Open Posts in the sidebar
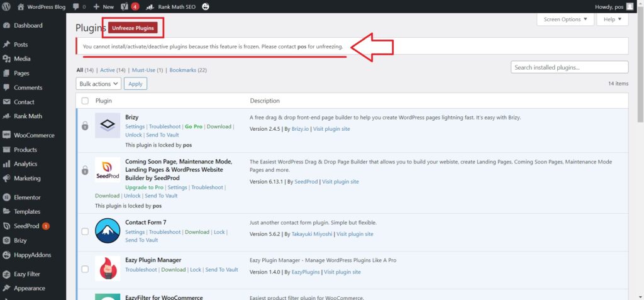Viewport: 644px width, 300px height. click(21, 45)
